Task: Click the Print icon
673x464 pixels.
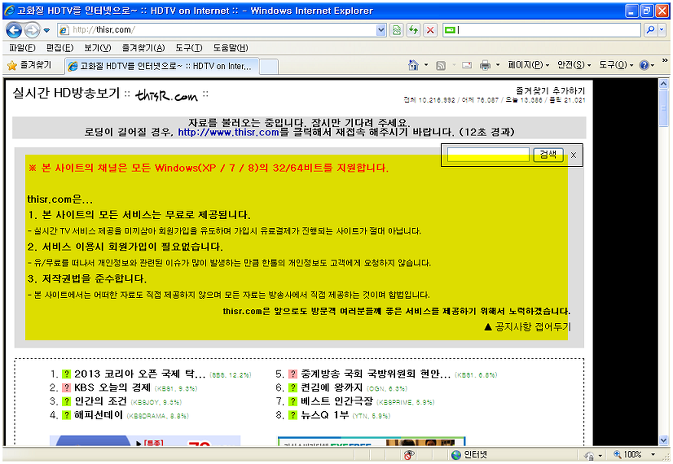Action: (x=485, y=65)
